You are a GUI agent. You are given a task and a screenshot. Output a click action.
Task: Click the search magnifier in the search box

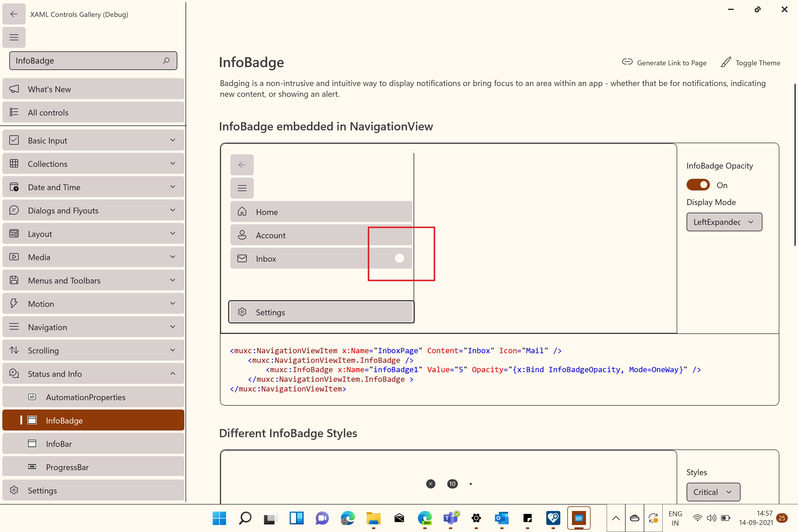167,61
